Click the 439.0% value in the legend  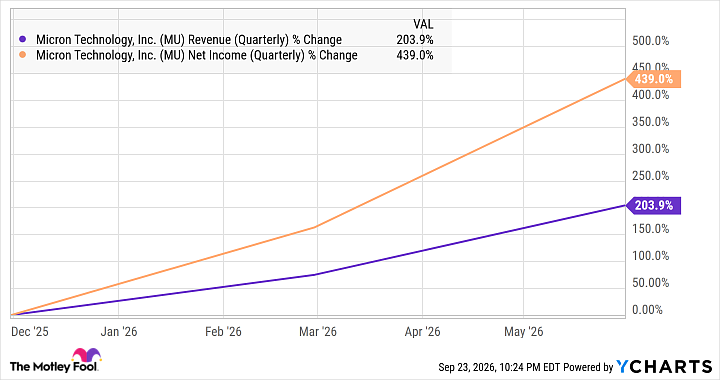click(415, 55)
